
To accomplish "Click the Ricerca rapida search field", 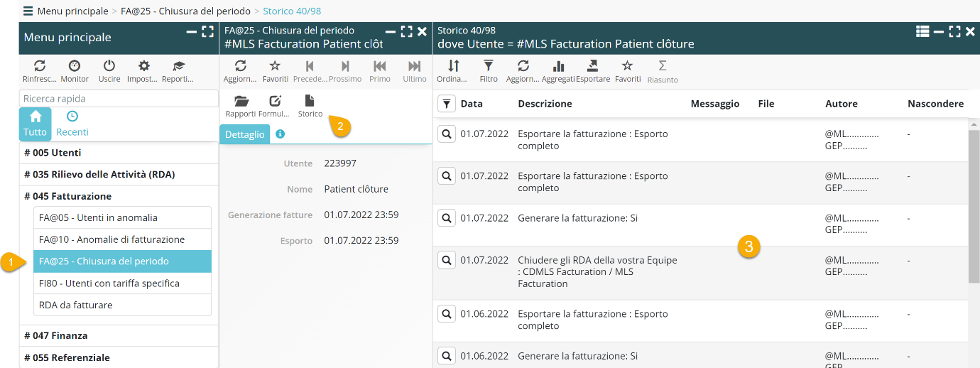I will pyautogui.click(x=119, y=99).
